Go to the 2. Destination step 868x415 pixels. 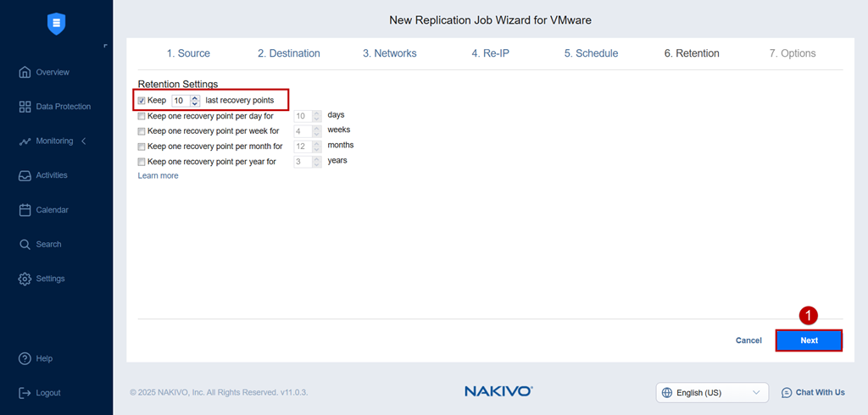click(x=288, y=53)
